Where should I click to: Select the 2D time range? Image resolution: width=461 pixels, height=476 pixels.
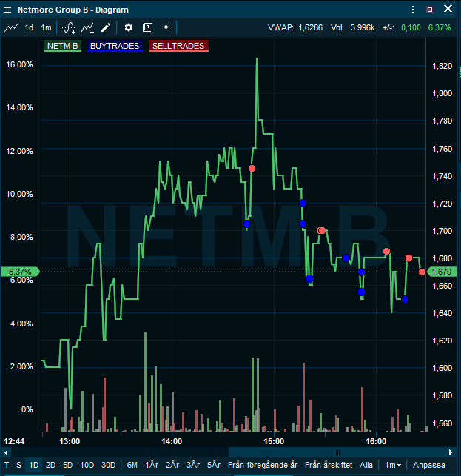(x=50, y=465)
